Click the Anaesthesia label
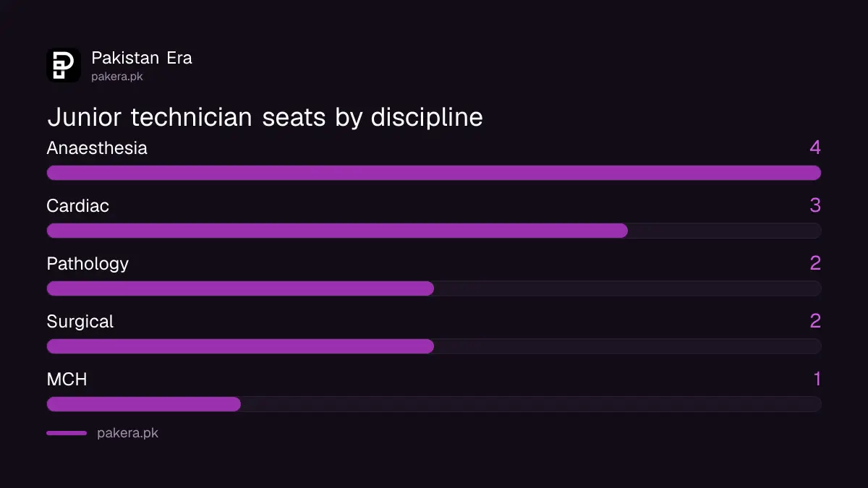Viewport: 868px width, 488px height. coord(97,147)
